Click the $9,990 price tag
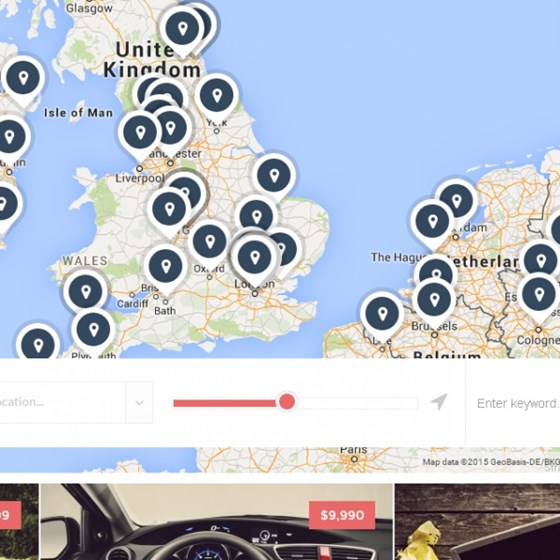Viewport: 560px width, 560px height. pyautogui.click(x=342, y=515)
